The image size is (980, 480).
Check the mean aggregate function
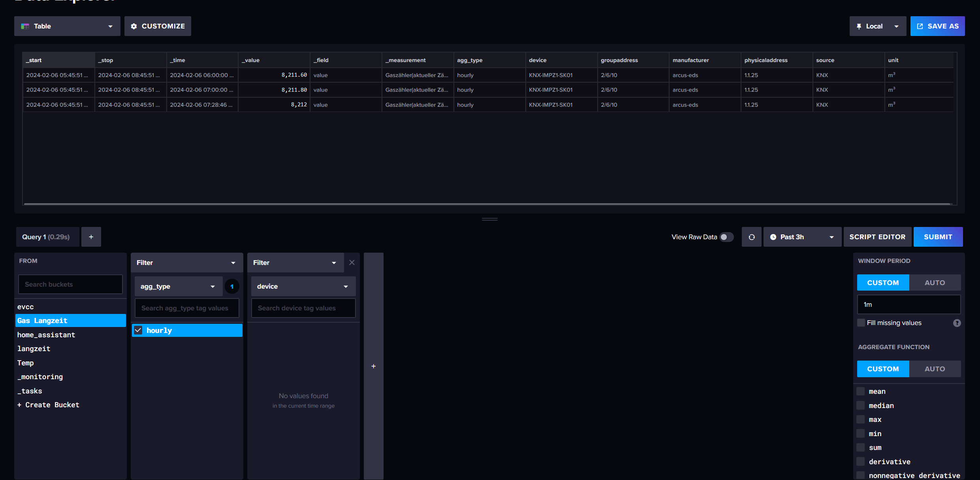(x=861, y=391)
